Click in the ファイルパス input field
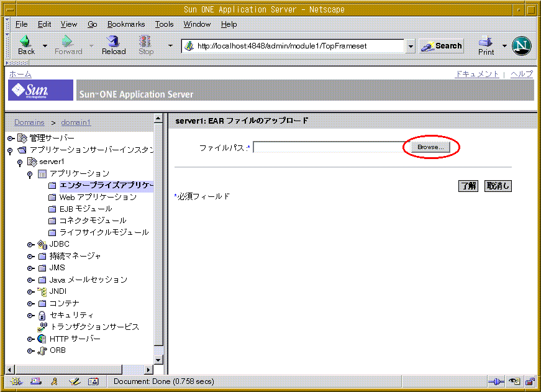 [331, 147]
